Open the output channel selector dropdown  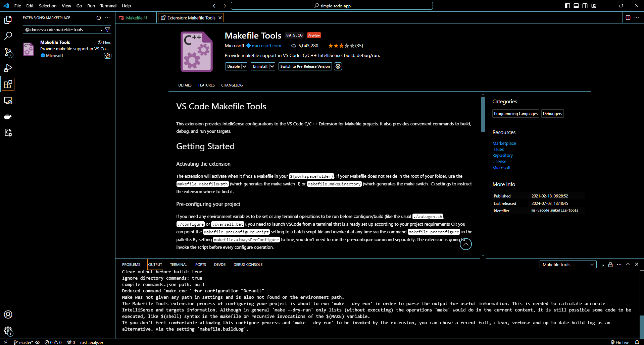tap(567, 265)
